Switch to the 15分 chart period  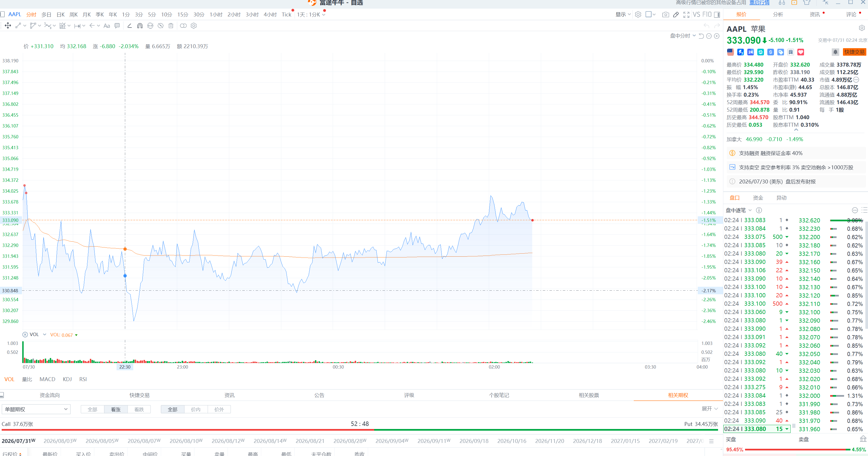183,14
